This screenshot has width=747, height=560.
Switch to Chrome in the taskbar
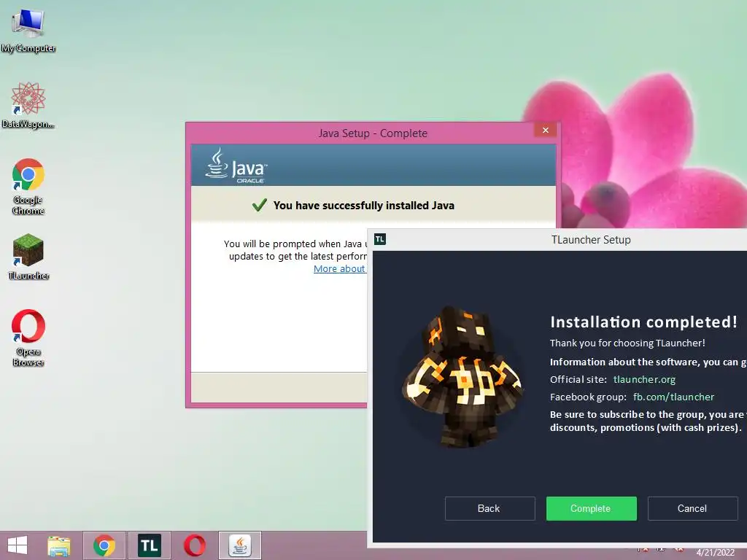click(x=104, y=545)
